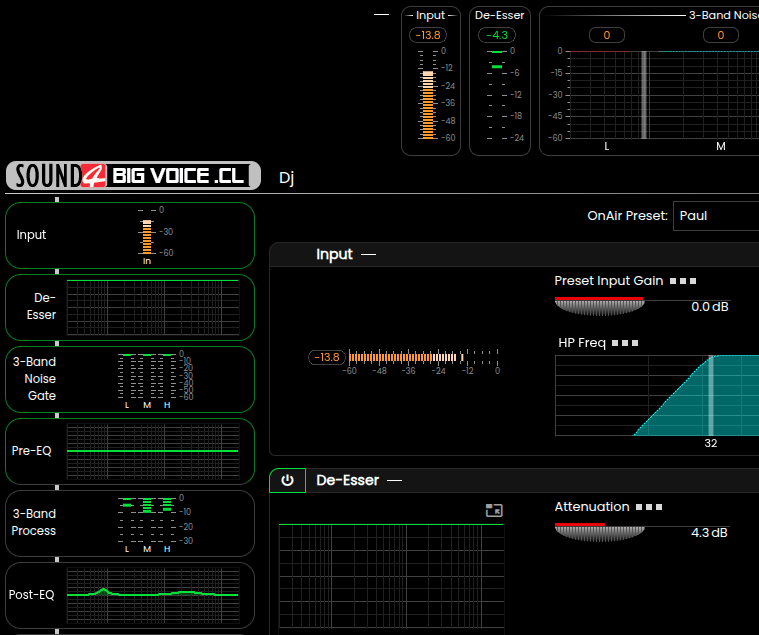The width and height of the screenshot is (759, 635).
Task: Select the Input module in the sidebar
Action: (x=130, y=235)
